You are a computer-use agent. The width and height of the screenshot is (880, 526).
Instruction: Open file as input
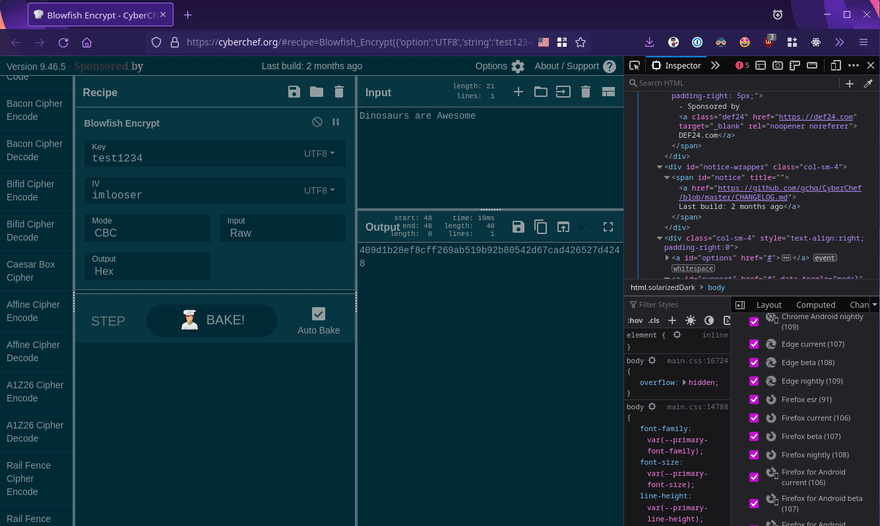point(563,92)
